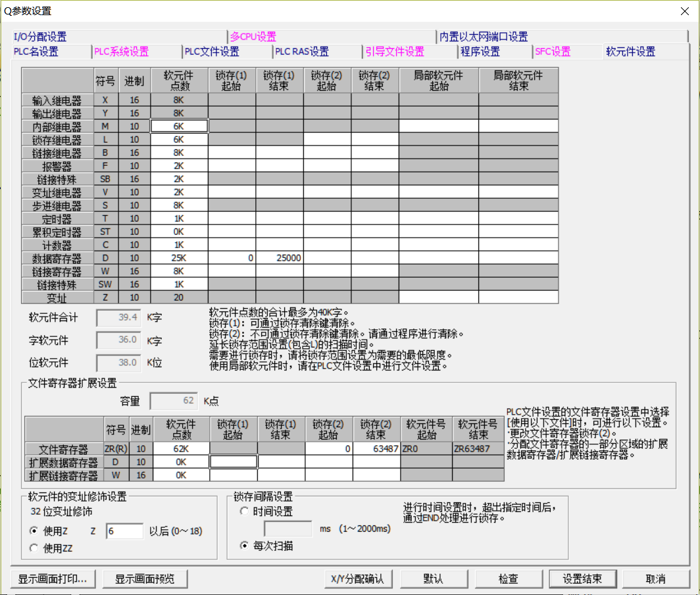This screenshot has height=595, width=700.
Task: Choose the 时间设置 latch interval option
Action: (245, 511)
